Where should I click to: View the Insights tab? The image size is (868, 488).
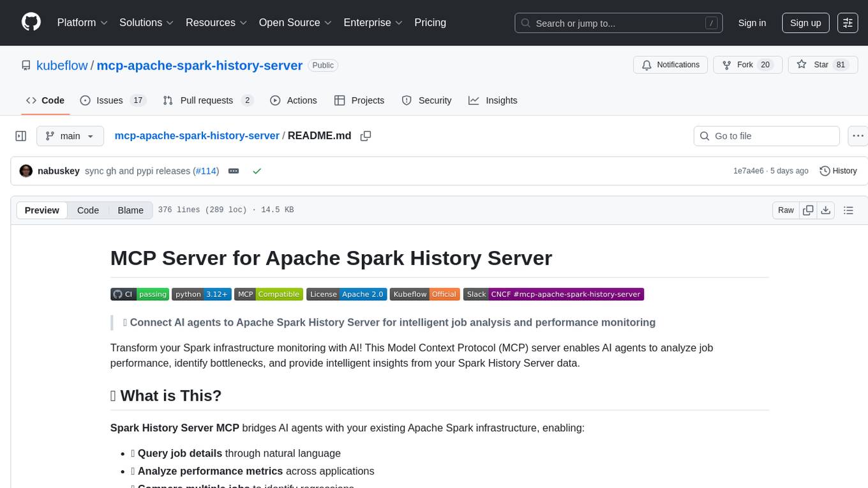[x=493, y=100]
